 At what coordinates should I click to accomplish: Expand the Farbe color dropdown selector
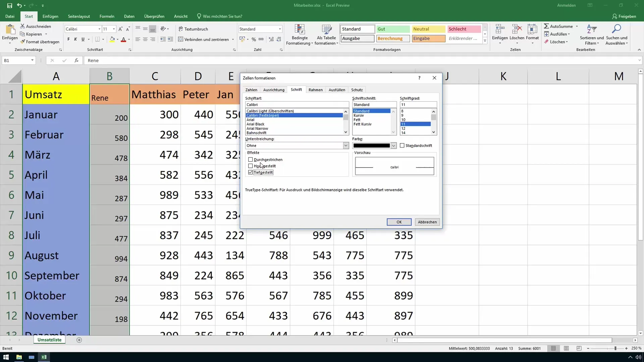point(394,146)
